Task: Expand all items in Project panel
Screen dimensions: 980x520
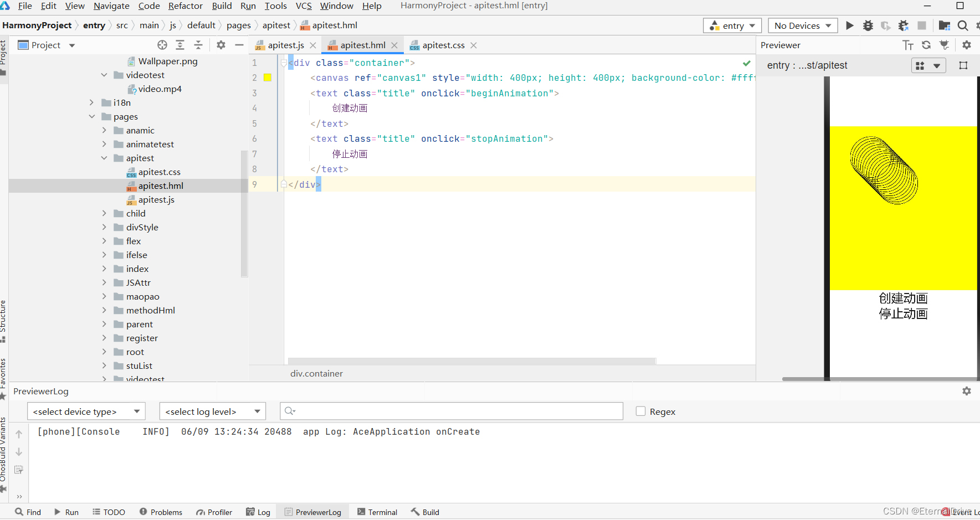Action: pos(180,45)
